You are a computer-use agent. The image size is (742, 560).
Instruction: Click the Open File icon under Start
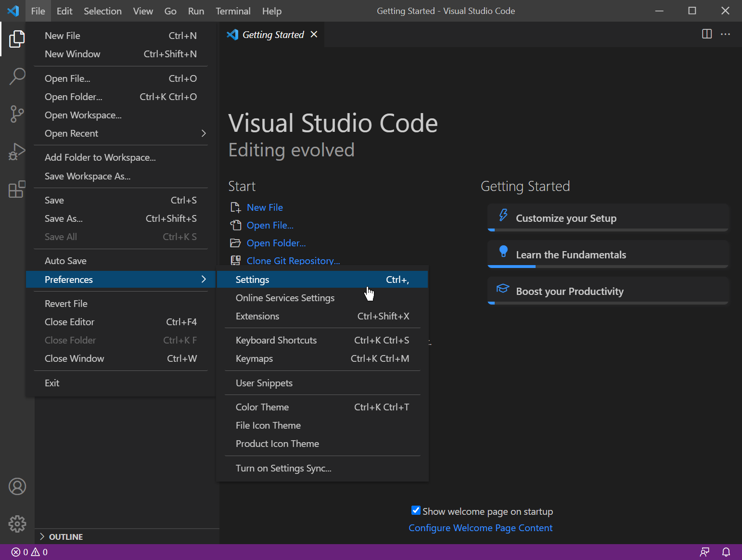pos(235,225)
